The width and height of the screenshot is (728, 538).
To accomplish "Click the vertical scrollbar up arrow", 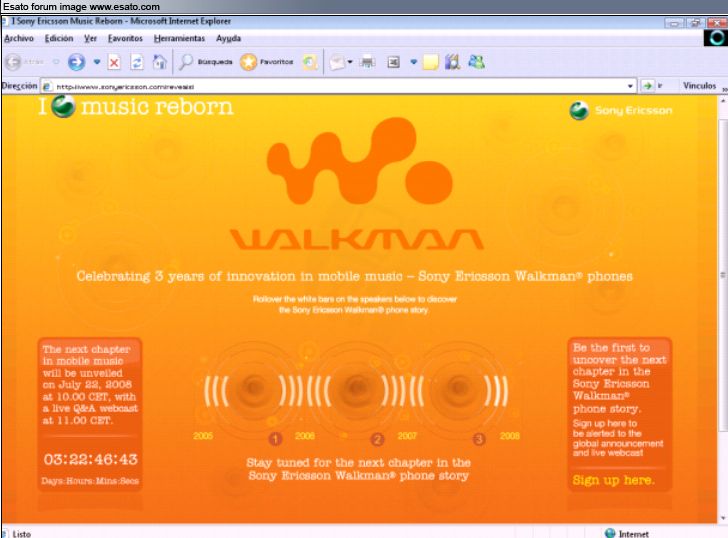I will [723, 100].
